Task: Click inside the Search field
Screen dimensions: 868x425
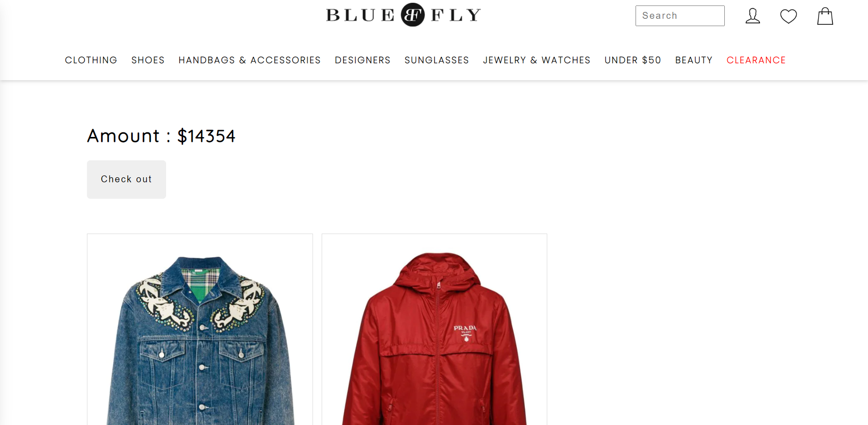Action: pyautogui.click(x=680, y=16)
